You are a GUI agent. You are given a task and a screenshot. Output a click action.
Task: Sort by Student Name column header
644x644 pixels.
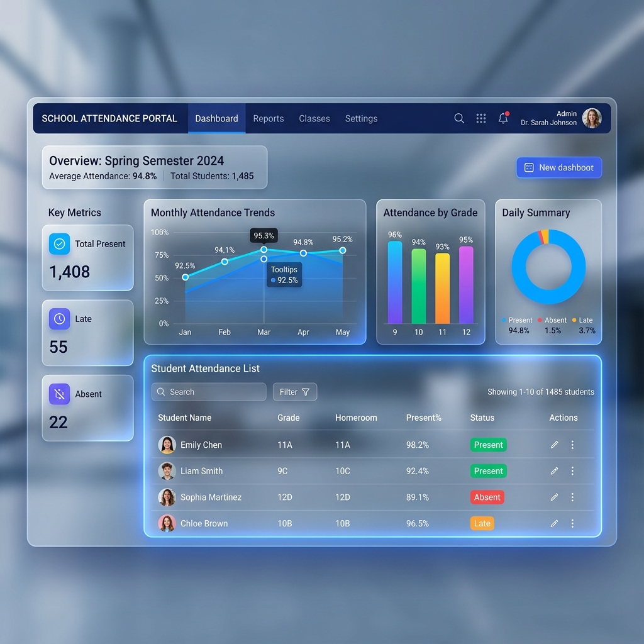click(185, 418)
